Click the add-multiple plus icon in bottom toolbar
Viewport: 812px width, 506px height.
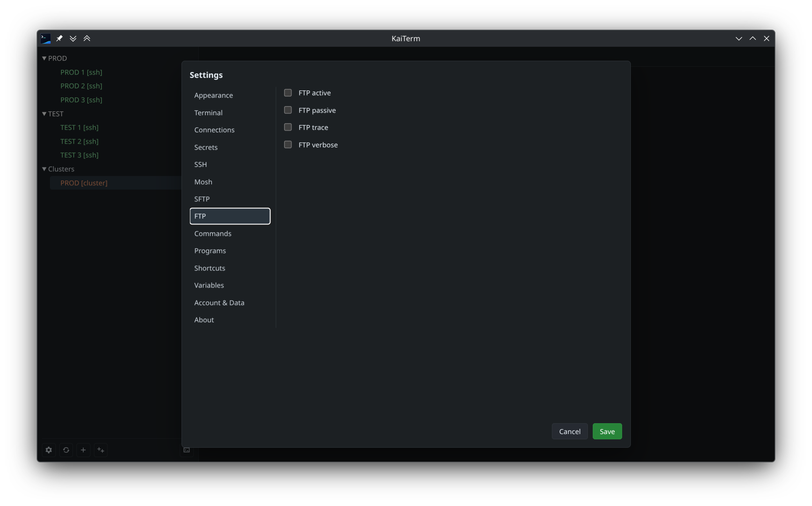coord(100,450)
